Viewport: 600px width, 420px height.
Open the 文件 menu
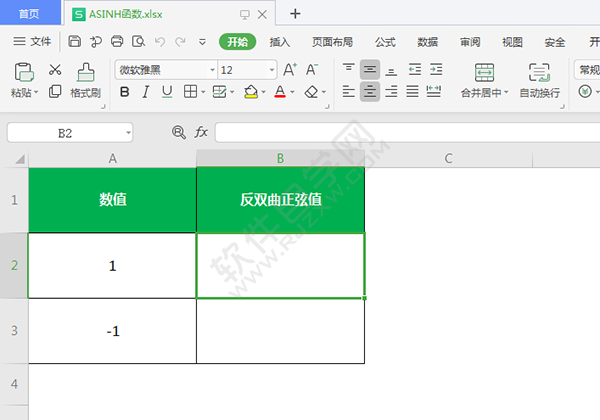point(32,41)
